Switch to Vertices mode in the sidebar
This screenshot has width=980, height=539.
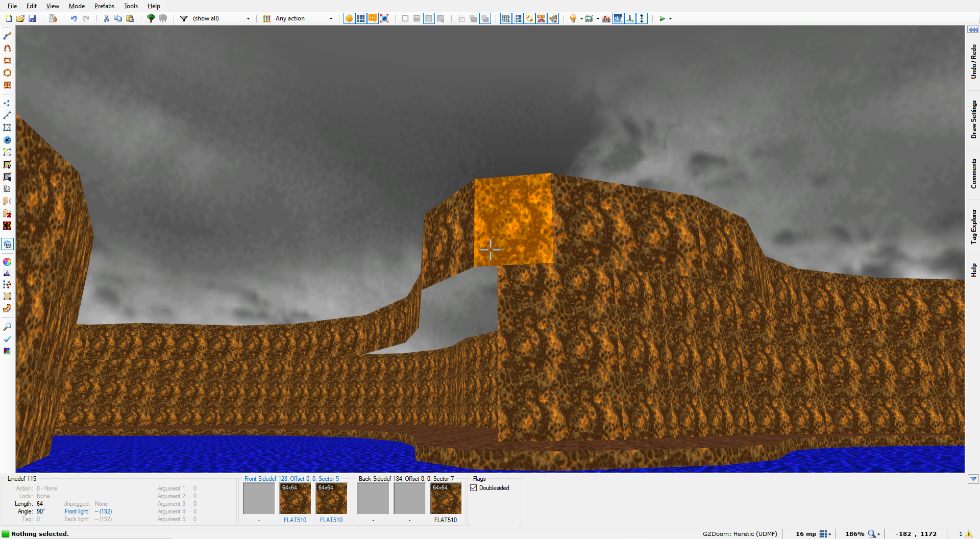click(x=7, y=103)
